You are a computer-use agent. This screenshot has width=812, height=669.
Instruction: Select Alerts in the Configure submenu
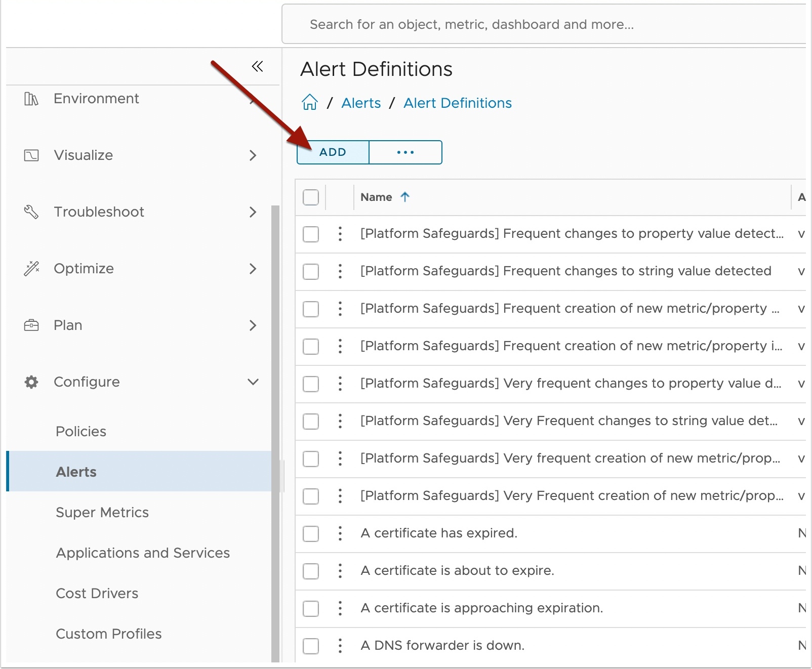point(139,472)
